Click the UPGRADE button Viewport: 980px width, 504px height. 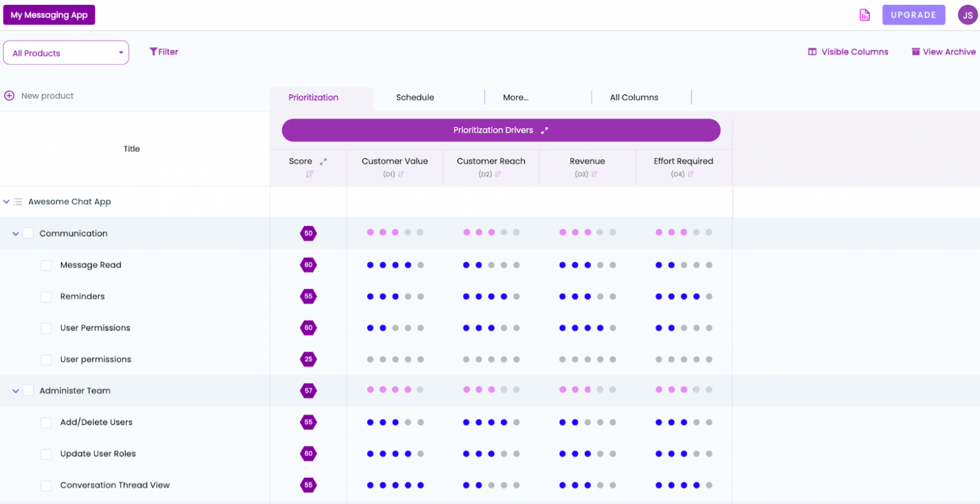point(914,15)
